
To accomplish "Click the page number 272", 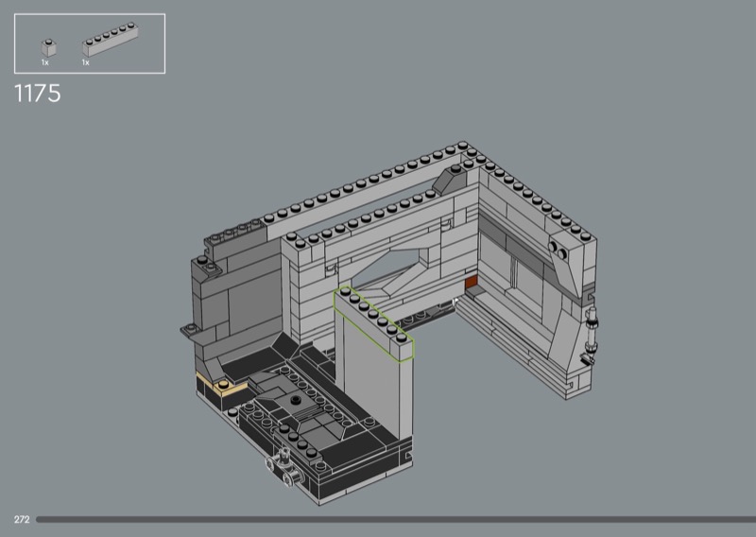I will [x=22, y=520].
